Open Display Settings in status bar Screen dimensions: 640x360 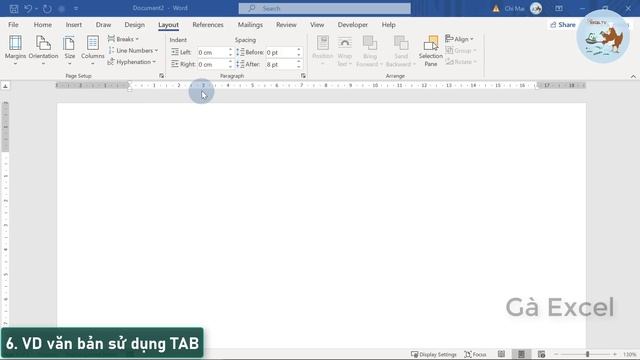(x=433, y=354)
